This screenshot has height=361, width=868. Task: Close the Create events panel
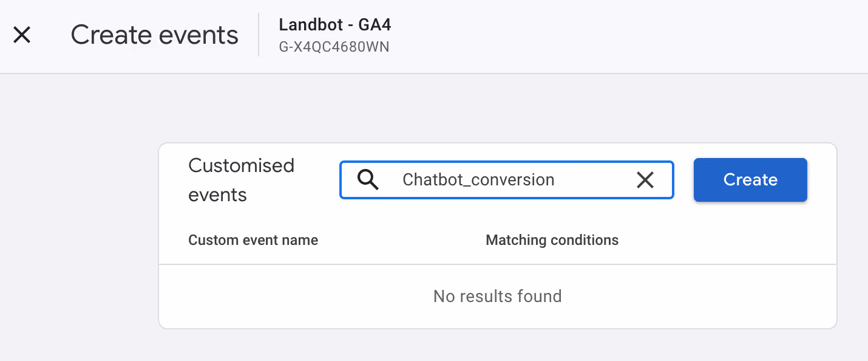point(22,35)
